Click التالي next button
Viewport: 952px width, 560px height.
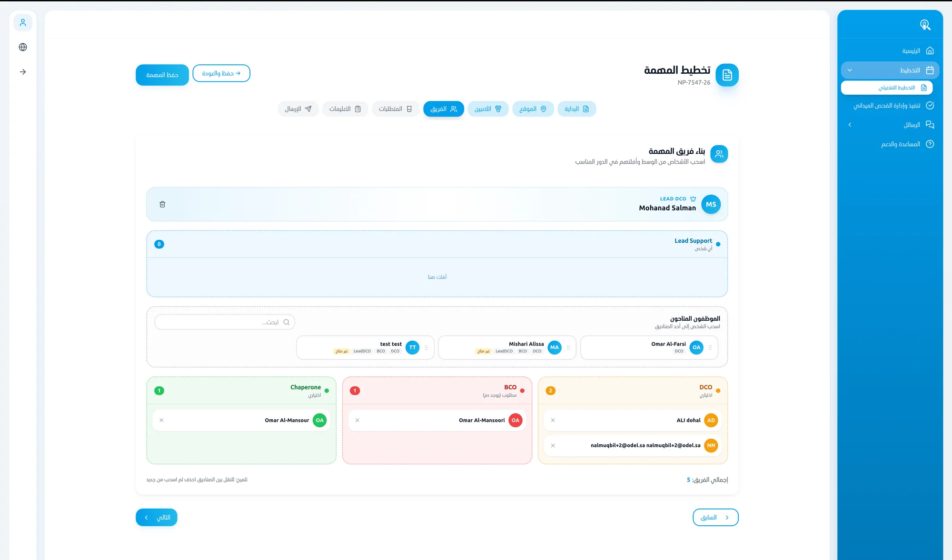click(157, 517)
